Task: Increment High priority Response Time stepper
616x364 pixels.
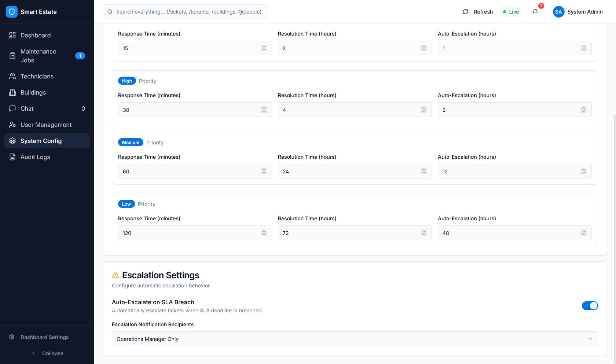Action: coord(264,108)
